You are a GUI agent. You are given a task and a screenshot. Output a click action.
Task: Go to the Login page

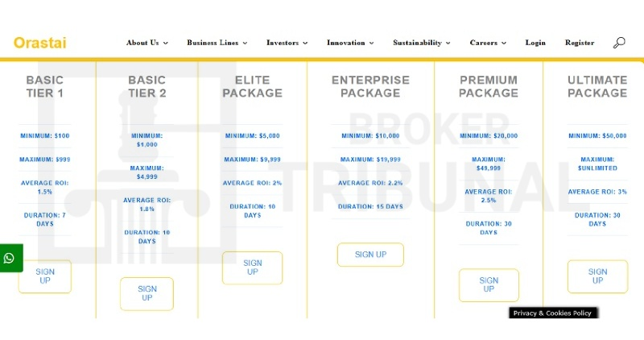[535, 43]
